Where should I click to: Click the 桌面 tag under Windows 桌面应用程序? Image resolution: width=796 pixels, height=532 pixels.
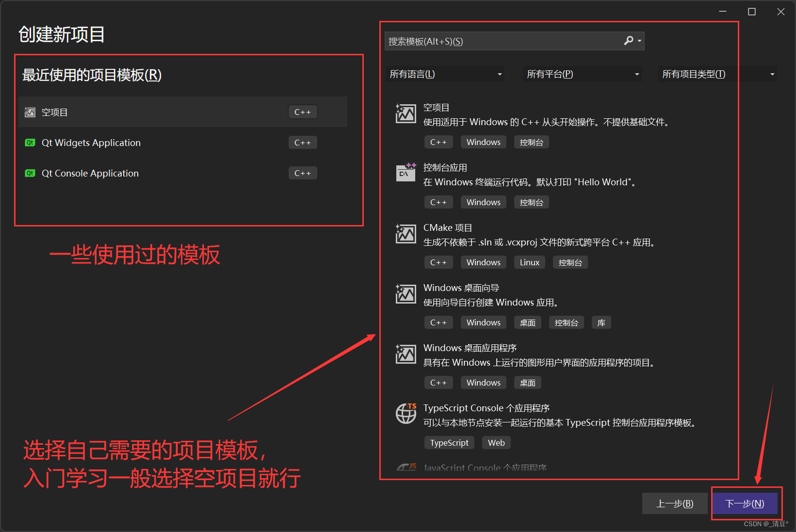point(528,383)
